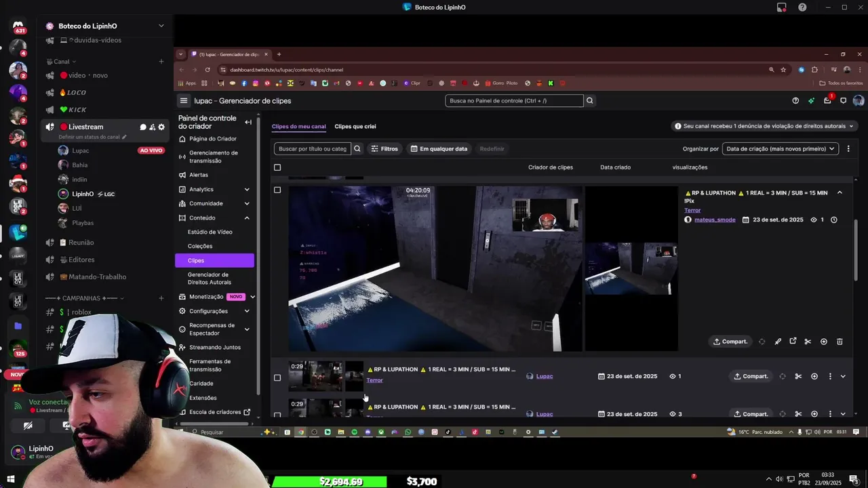Play the expanded clip video preview
This screenshot has height=488, width=868.
435,269
